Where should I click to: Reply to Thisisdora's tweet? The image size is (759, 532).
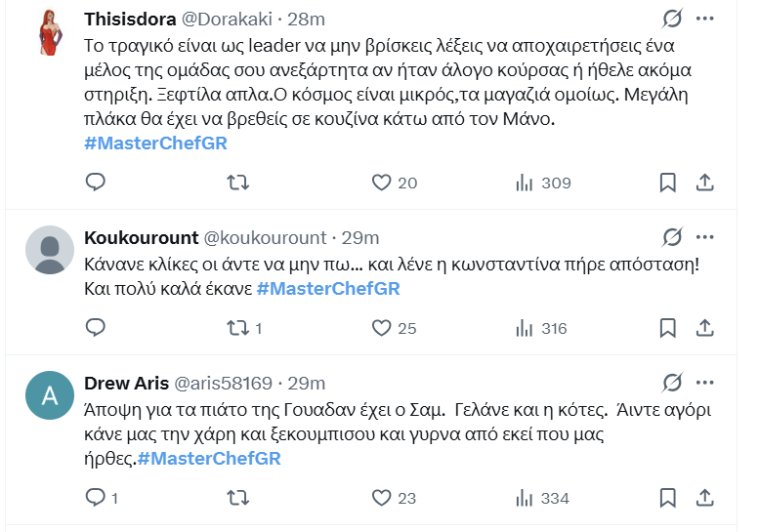95,183
